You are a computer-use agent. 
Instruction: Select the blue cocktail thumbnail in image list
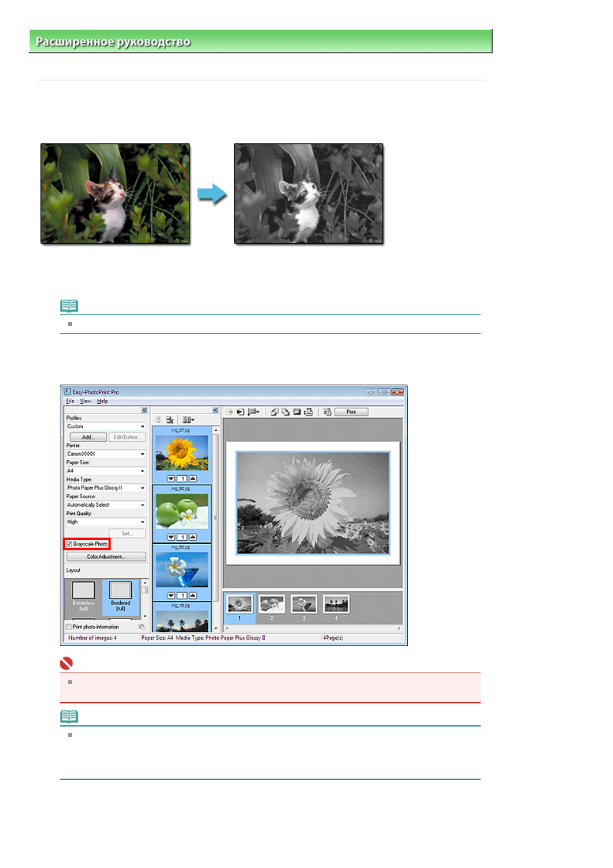click(182, 570)
